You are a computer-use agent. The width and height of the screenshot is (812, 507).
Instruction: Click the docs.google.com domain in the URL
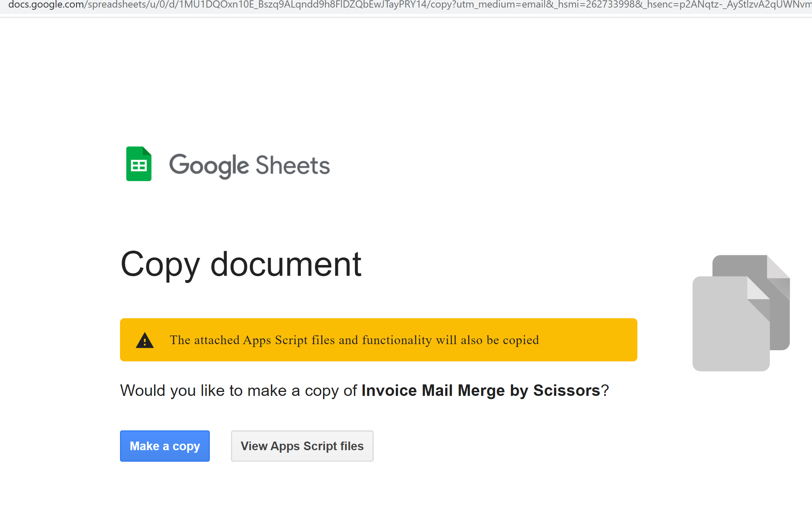click(x=46, y=5)
